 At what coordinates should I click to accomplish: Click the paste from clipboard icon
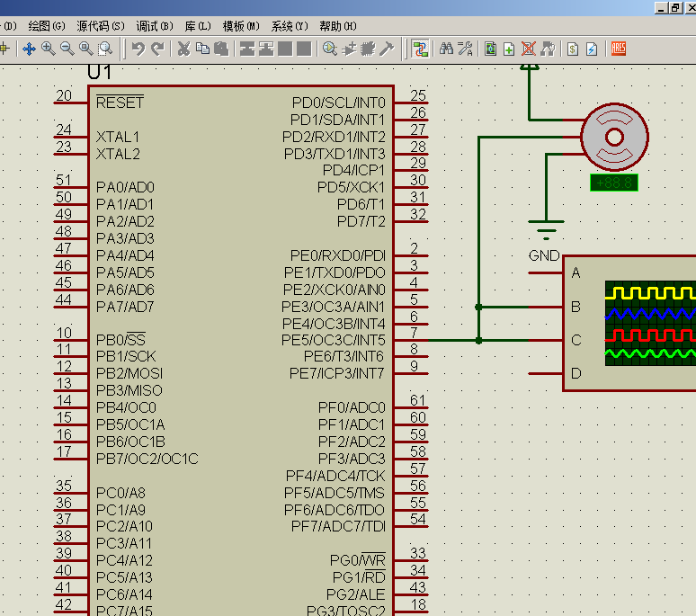(x=221, y=49)
